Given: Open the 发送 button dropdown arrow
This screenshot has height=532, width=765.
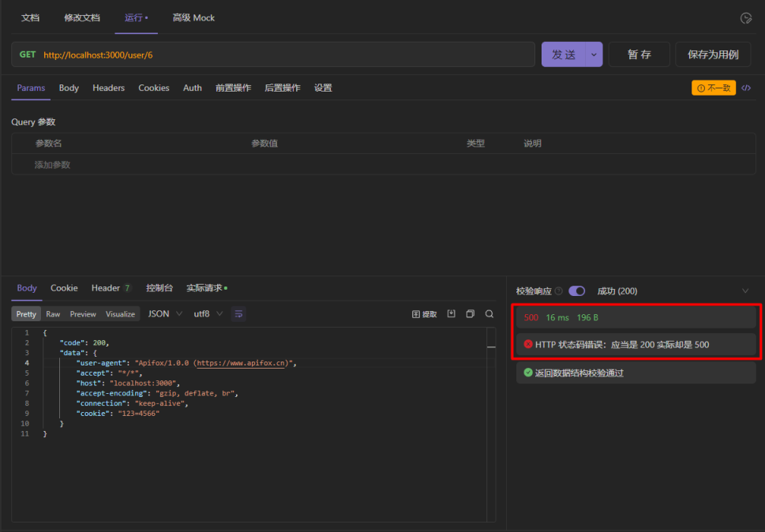Looking at the screenshot, I should point(594,54).
